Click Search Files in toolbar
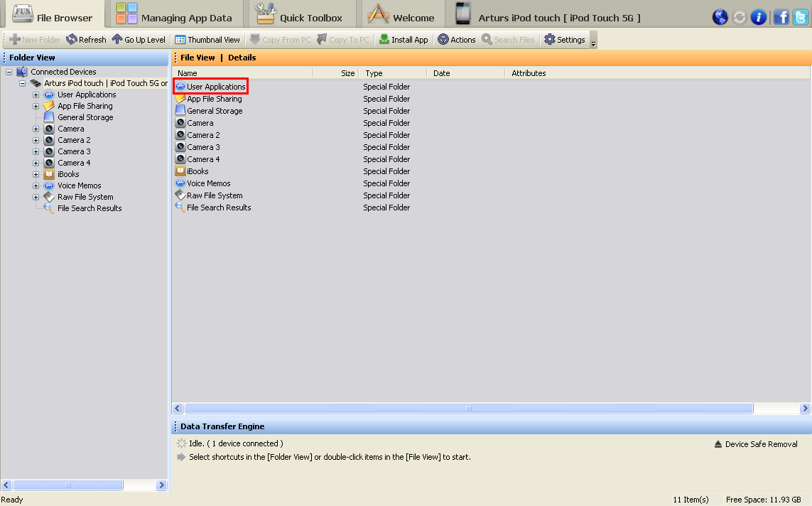 pos(508,39)
